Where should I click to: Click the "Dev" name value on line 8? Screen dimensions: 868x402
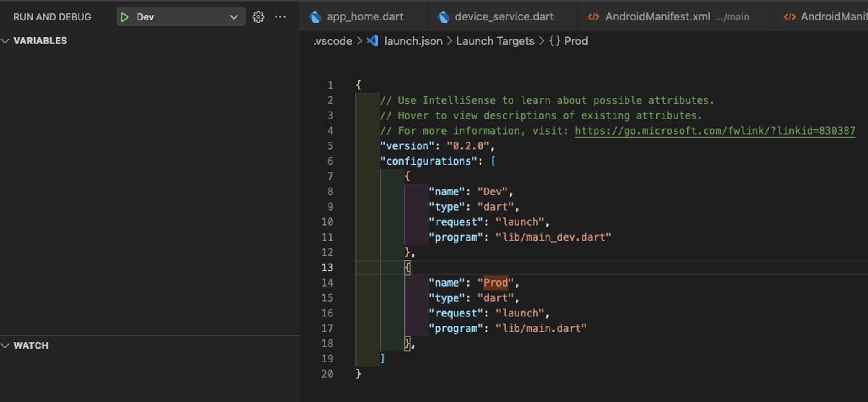coord(492,191)
